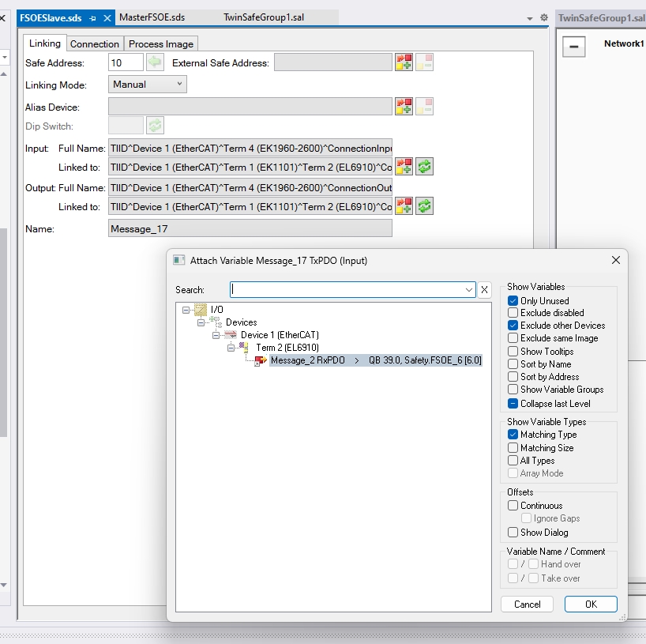Click green refresh icon for Input link
This screenshot has width=646, height=644.
(425, 166)
